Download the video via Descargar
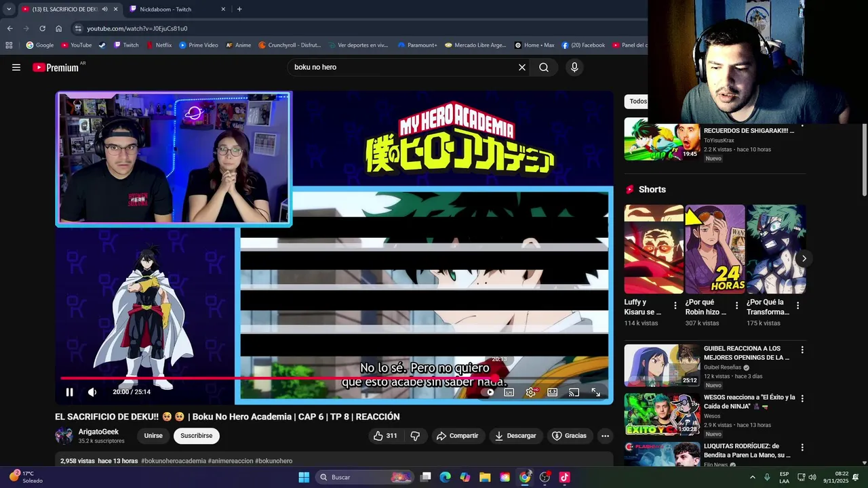 click(515, 436)
